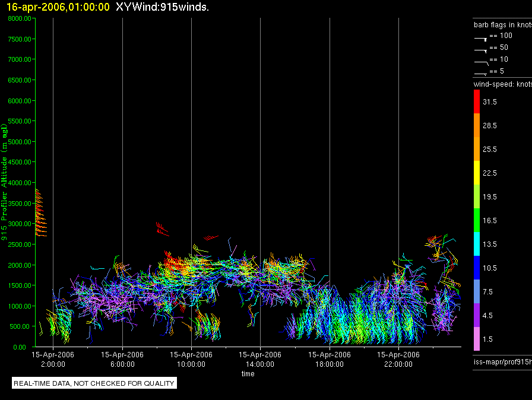Click the 'barb flags in knots' legend heading
532x400 pixels.
pos(503,25)
